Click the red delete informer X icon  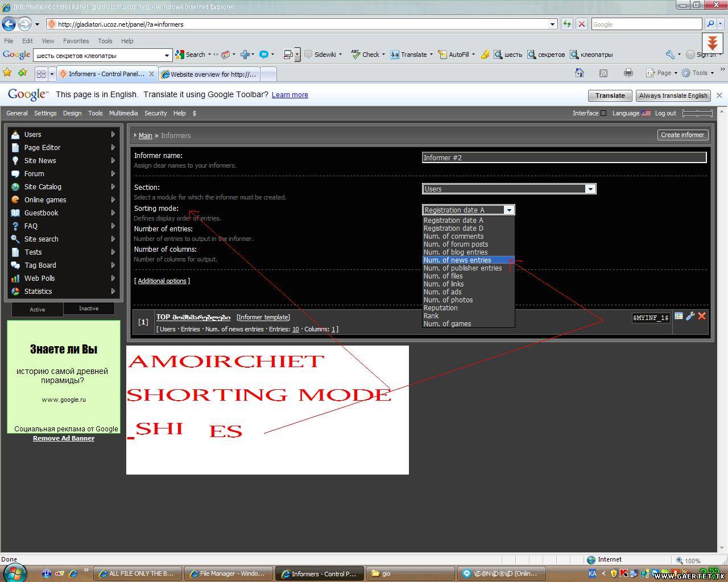(702, 316)
